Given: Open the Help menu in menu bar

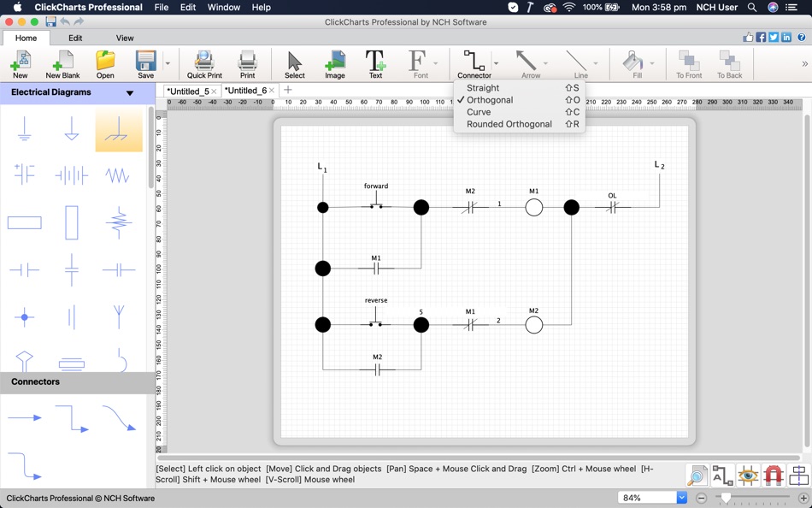Looking at the screenshot, I should point(261,7).
